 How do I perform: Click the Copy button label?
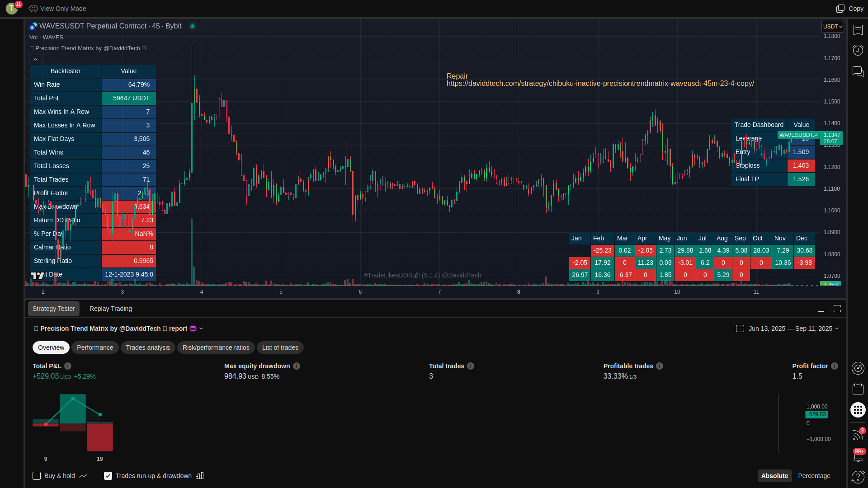pos(856,9)
